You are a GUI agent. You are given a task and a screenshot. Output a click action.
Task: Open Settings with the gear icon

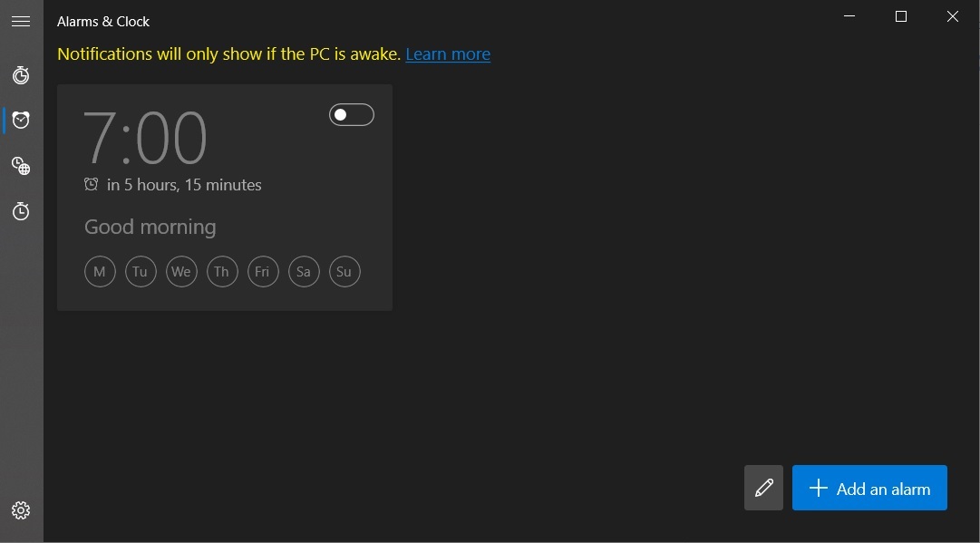click(21, 510)
